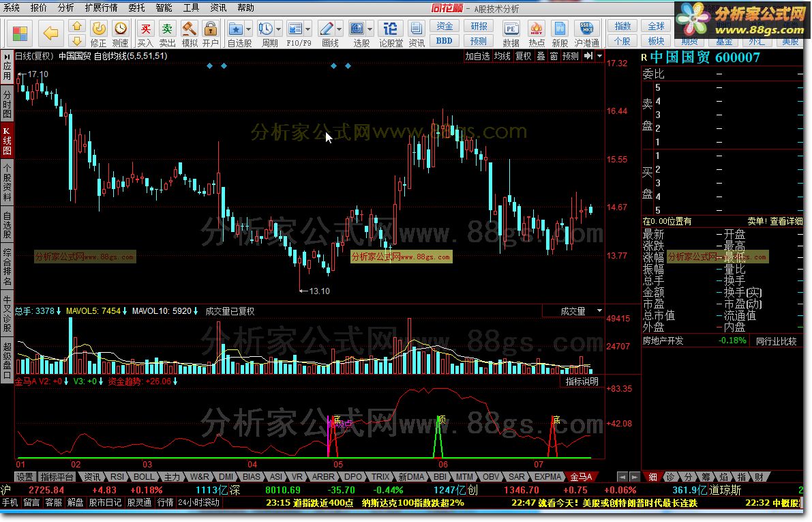This screenshot has height=522, width=812.
Task: Open the 系统 menu
Action: click(x=12, y=8)
